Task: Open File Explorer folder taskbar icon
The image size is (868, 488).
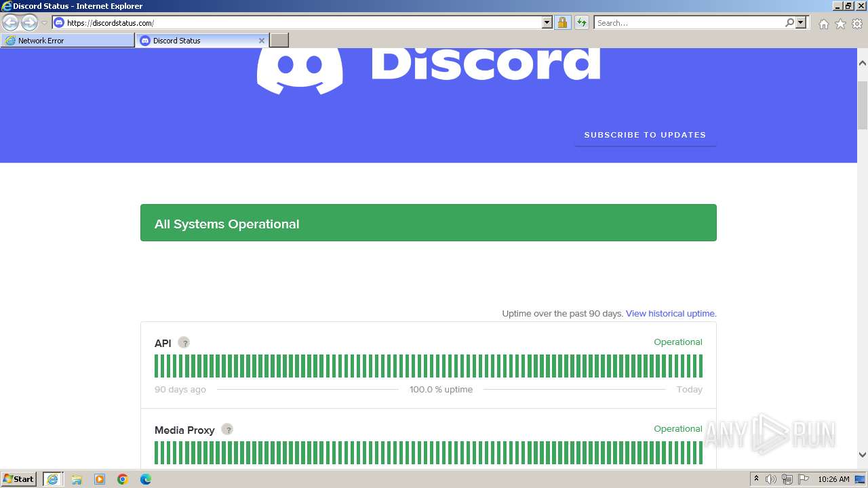Action: (x=77, y=479)
